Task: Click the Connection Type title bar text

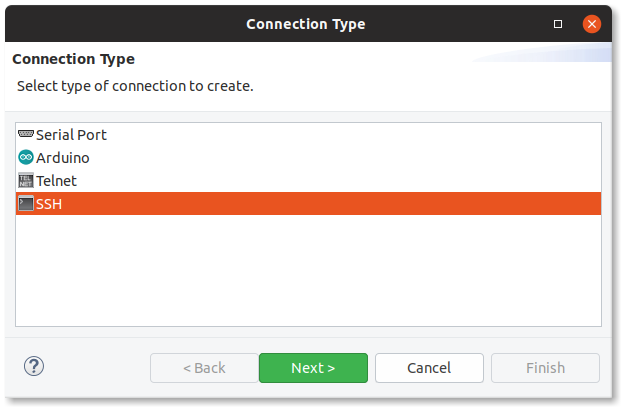Action: point(306,23)
